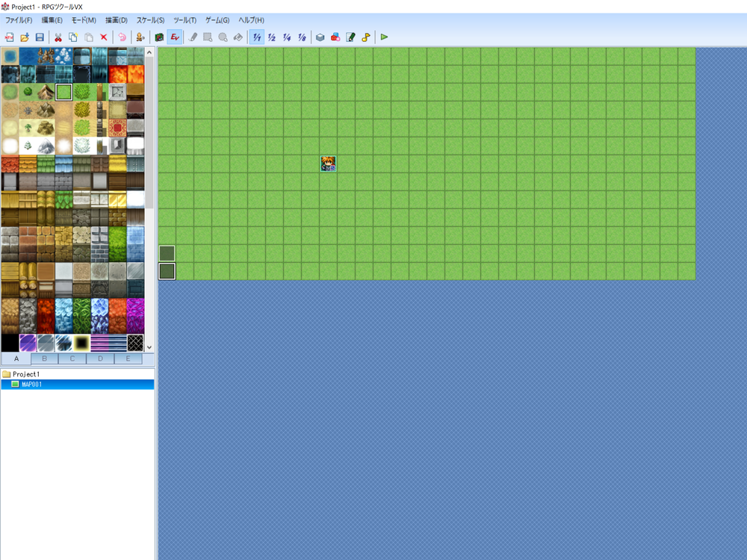Open the 編集(E) menu
Image resolution: width=747 pixels, height=560 pixels.
click(x=52, y=20)
